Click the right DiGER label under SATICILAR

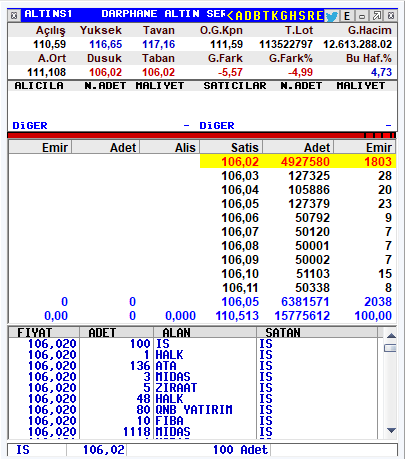tap(217, 126)
